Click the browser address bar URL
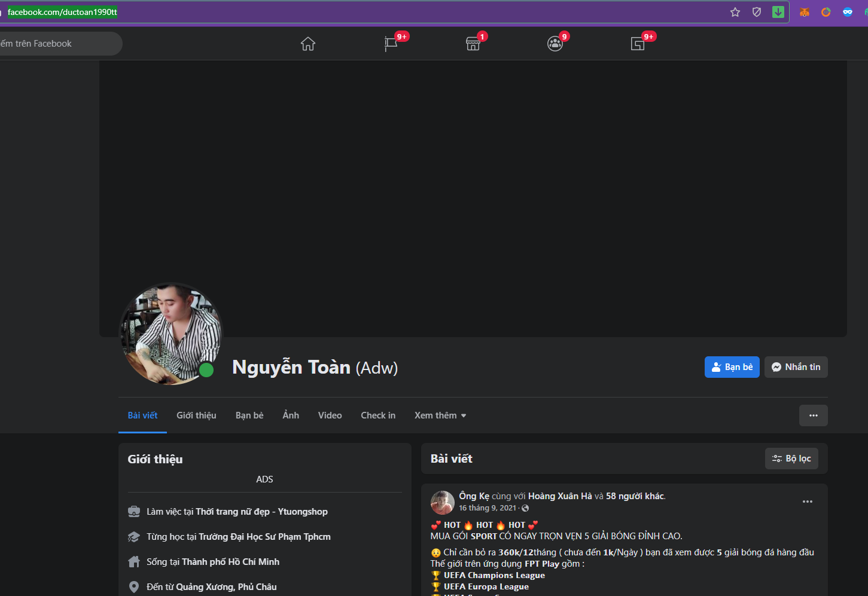 click(x=62, y=12)
